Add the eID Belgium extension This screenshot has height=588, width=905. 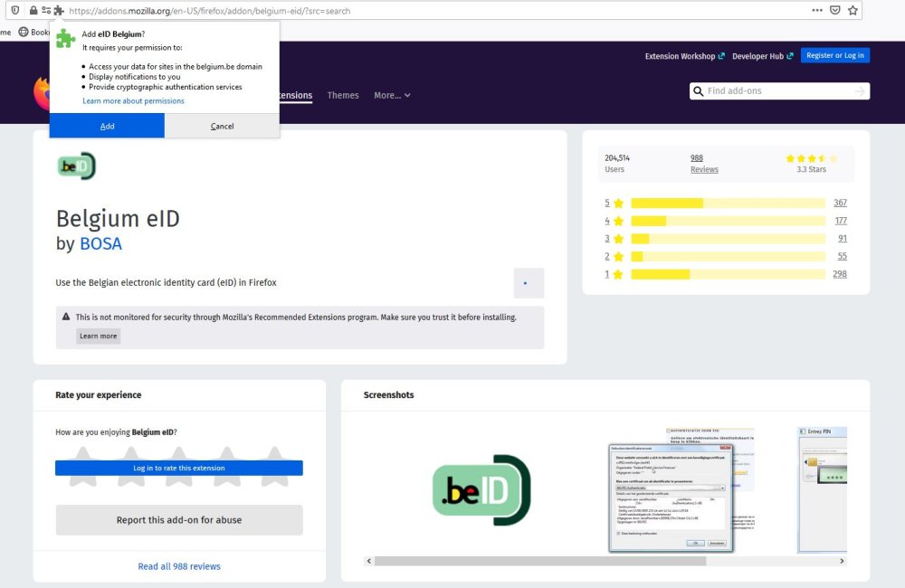[107, 126]
